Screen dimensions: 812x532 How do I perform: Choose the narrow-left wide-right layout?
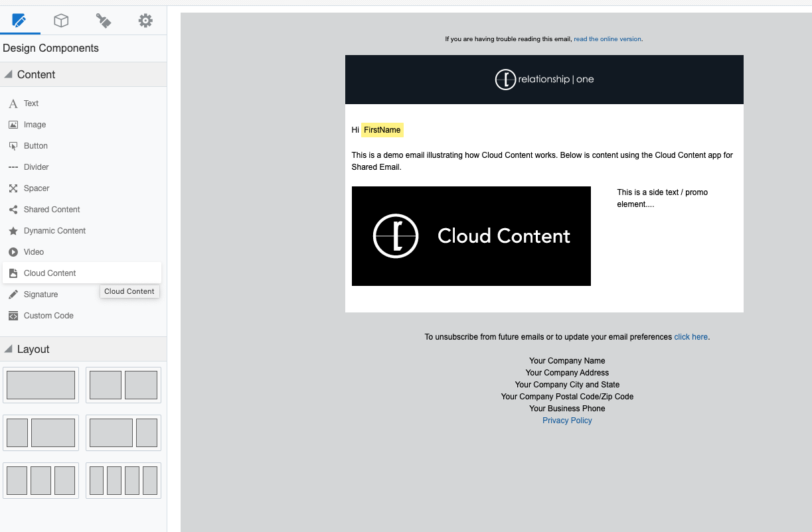(41, 432)
